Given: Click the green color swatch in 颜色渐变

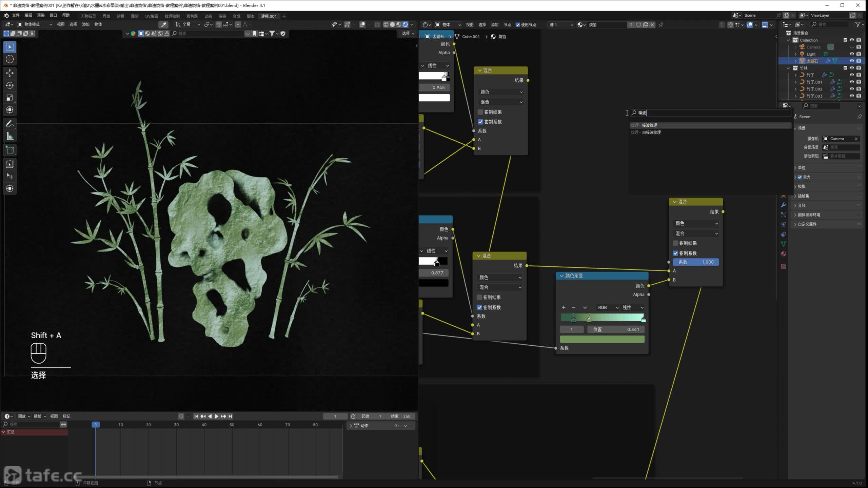Looking at the screenshot, I should pos(602,339).
